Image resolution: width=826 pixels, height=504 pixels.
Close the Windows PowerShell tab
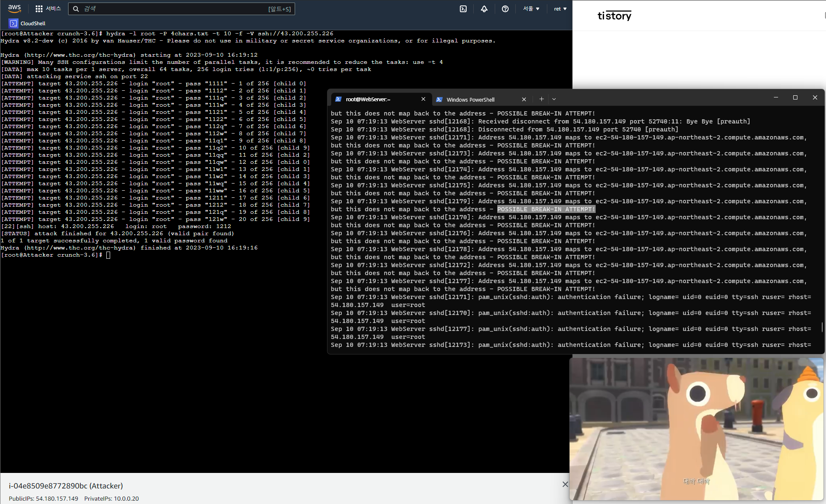[x=524, y=100]
